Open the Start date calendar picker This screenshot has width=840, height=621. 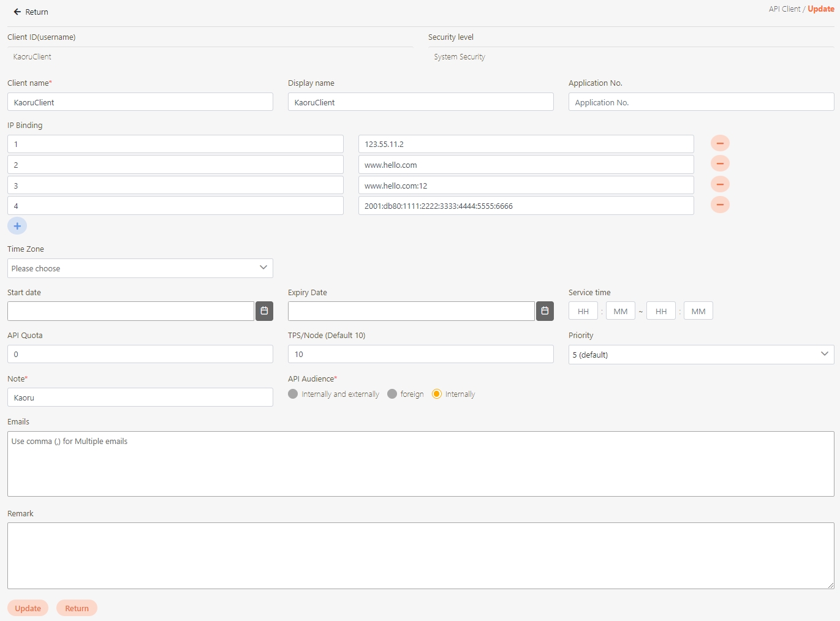coord(264,311)
